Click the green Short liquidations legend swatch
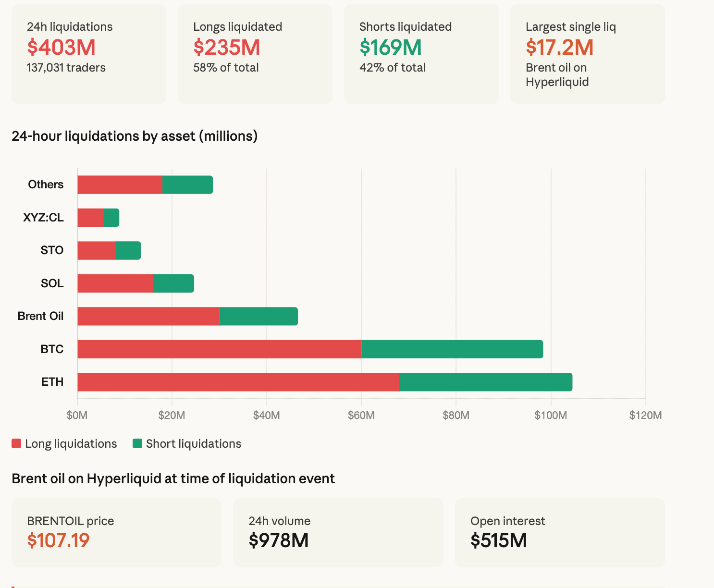 coord(137,443)
